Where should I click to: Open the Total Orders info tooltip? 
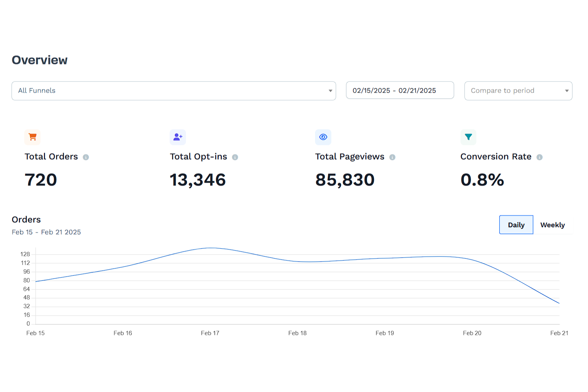click(86, 157)
